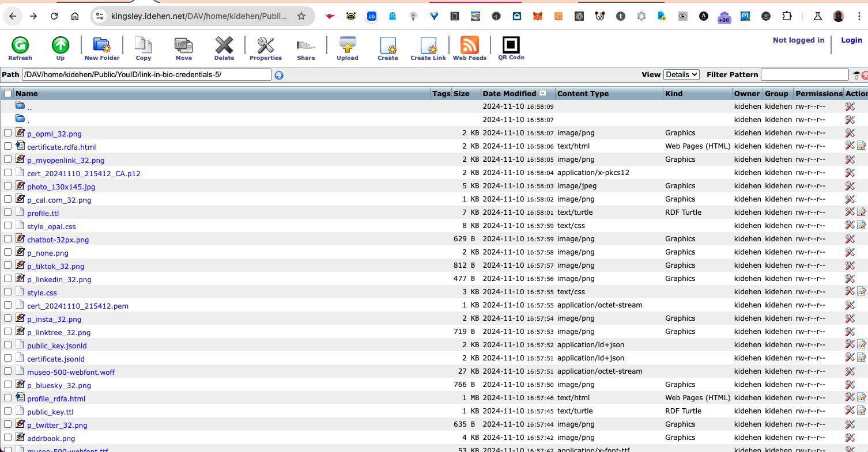Click the Copy toolbar icon
This screenshot has width=868, height=452.
click(x=143, y=48)
